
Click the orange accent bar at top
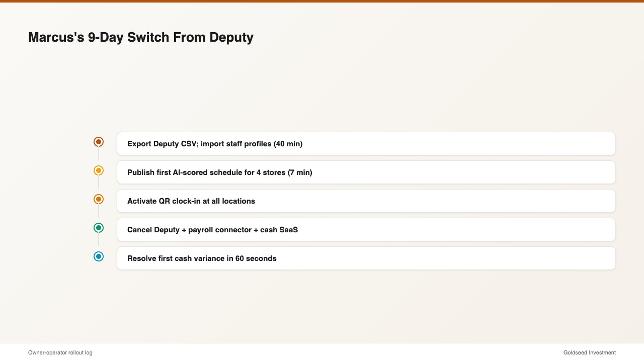pos(322,1)
